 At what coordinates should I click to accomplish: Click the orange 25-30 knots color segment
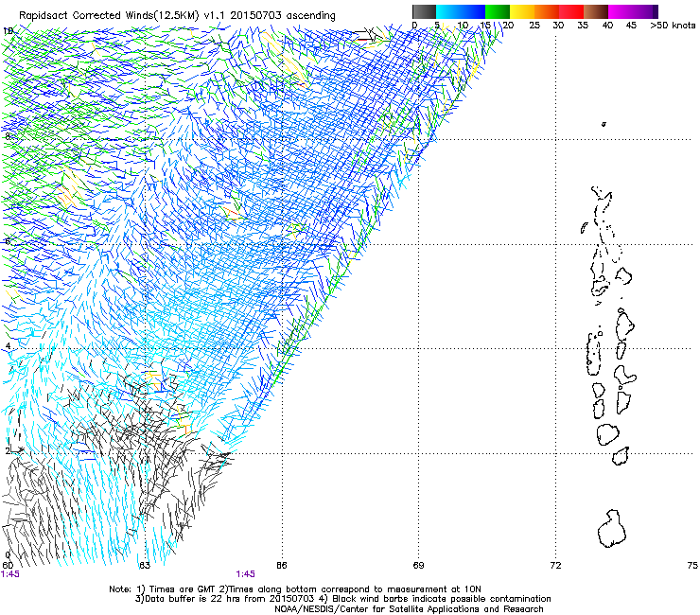point(547,11)
